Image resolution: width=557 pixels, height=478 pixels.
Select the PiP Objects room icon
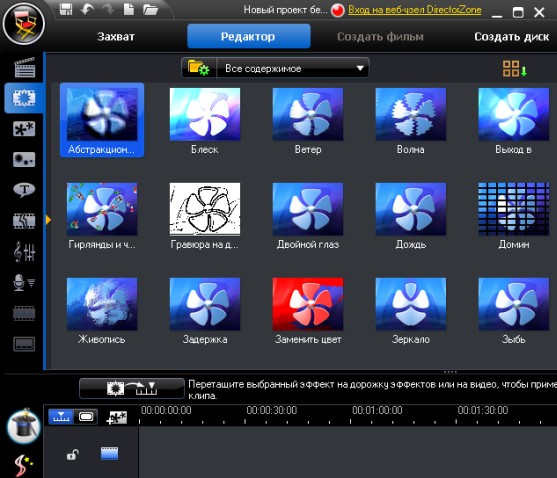tap(24, 129)
